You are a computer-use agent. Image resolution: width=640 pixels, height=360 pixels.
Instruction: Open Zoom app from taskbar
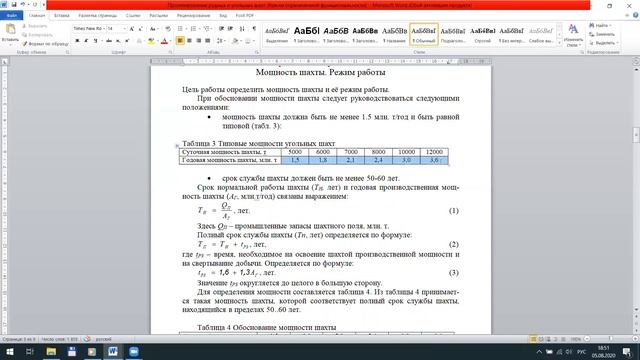click(133, 351)
